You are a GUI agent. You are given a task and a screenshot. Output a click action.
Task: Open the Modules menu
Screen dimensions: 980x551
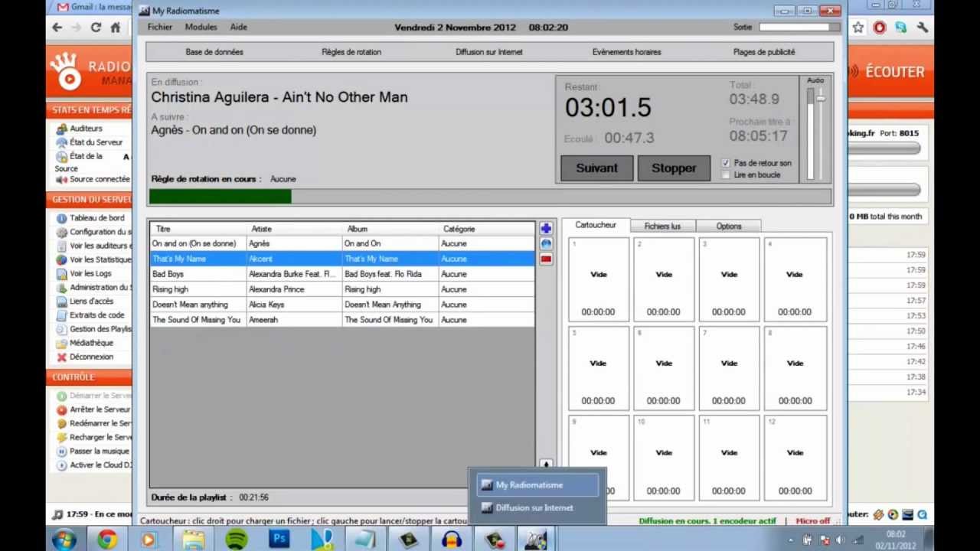point(201,27)
